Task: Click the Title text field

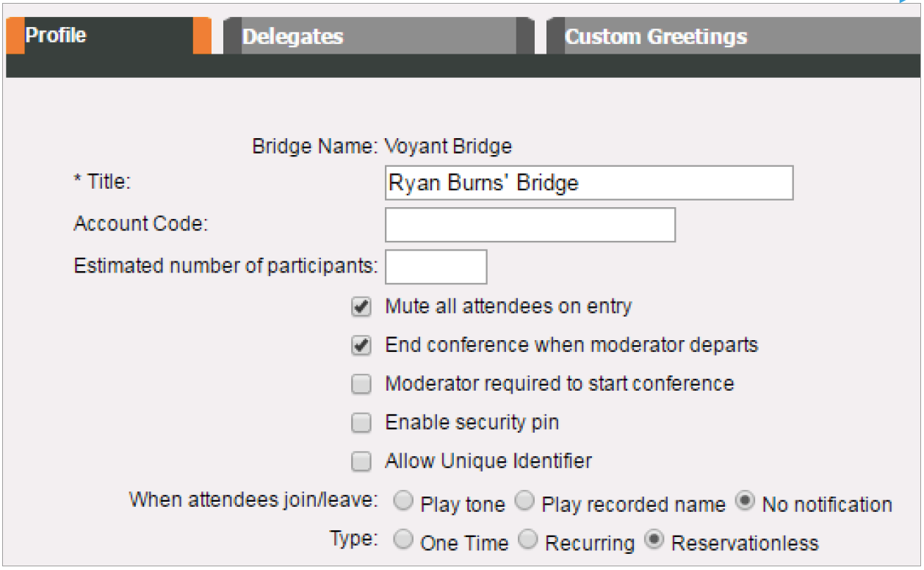Action: (588, 183)
